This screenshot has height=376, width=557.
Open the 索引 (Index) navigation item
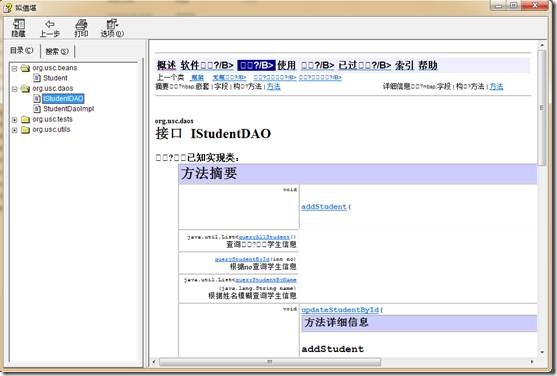(x=404, y=65)
